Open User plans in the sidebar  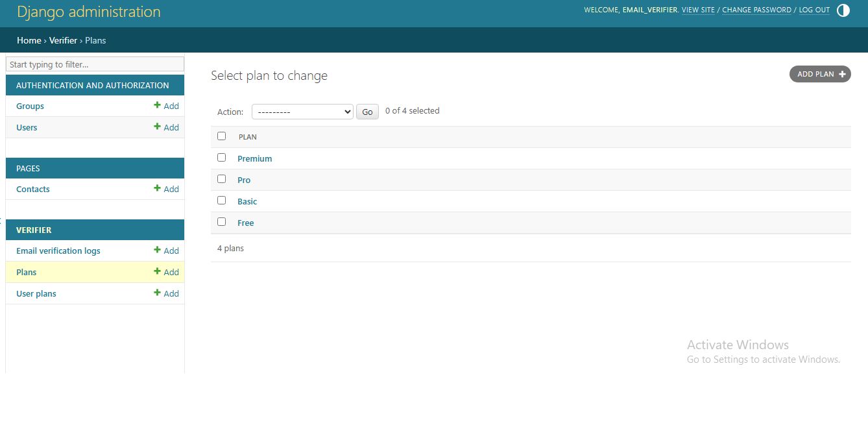pyautogui.click(x=36, y=293)
